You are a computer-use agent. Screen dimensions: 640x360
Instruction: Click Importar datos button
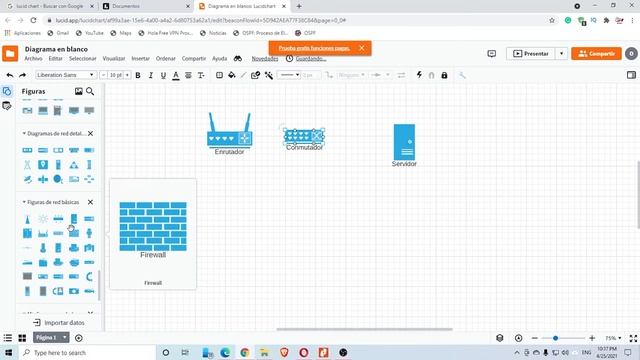pyautogui.click(x=59, y=323)
